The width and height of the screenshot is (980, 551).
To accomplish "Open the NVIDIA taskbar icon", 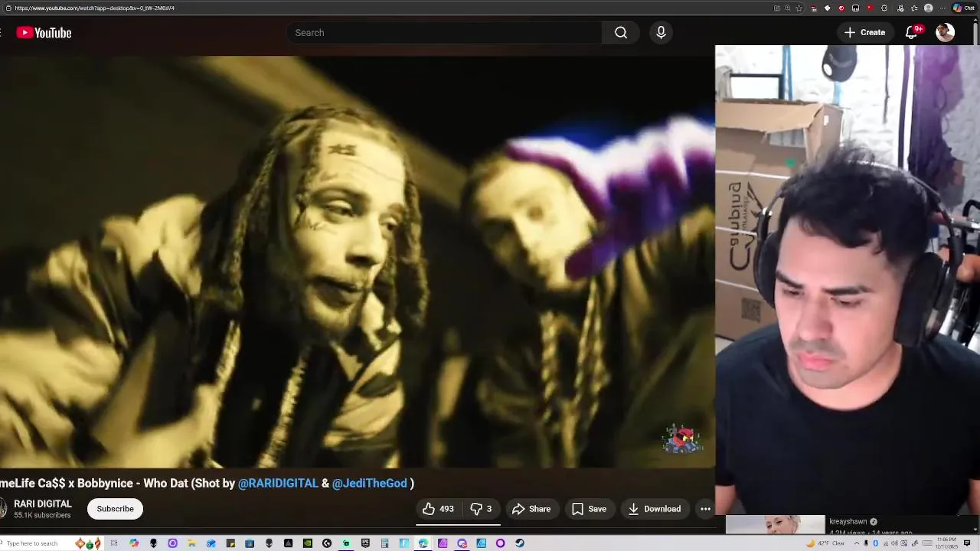I will pyautogui.click(x=308, y=543).
